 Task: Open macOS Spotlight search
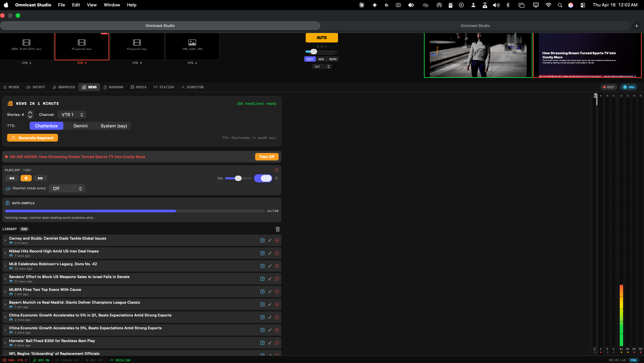(x=560, y=5)
